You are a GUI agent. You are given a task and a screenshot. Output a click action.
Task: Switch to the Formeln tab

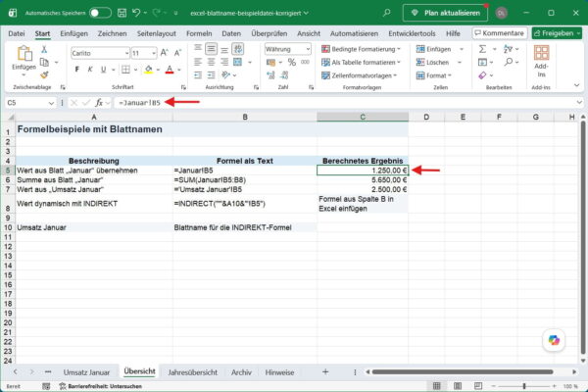click(199, 33)
